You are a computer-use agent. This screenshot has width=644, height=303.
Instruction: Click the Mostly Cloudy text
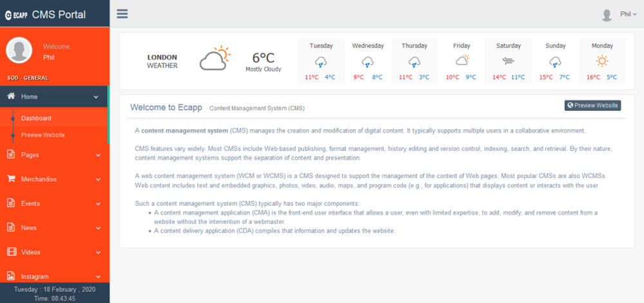(x=263, y=69)
